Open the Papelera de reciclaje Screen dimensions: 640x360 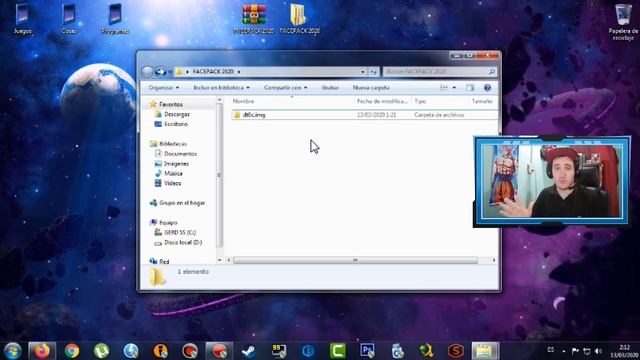click(623, 22)
